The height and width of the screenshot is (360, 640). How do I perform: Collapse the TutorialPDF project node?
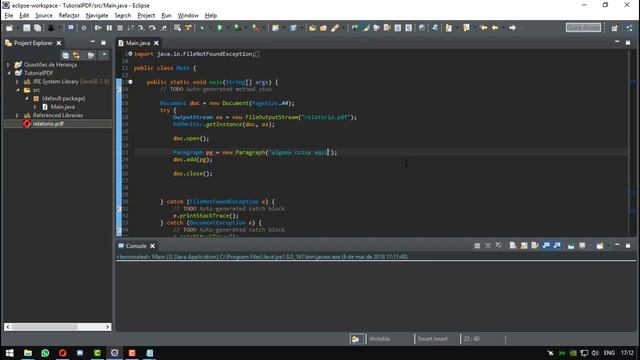point(8,73)
